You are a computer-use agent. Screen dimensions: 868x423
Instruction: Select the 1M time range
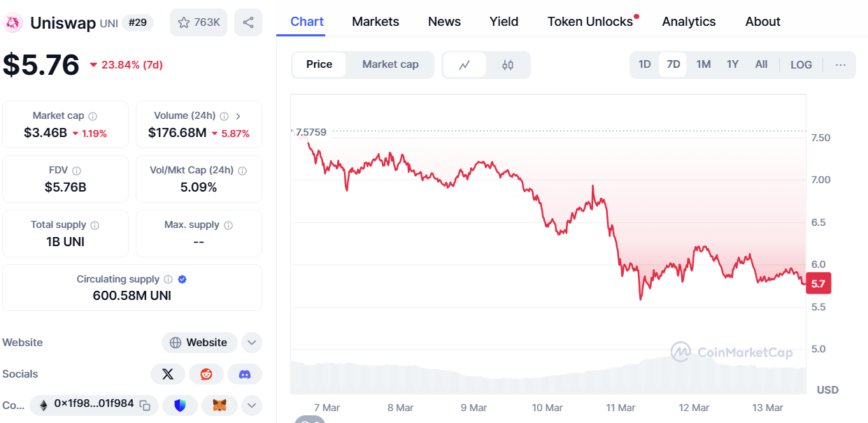703,65
